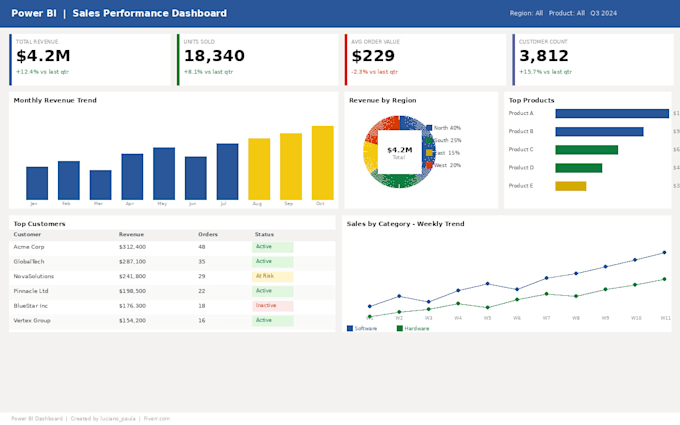Select the Oct bar in Monthly Revenue
This screenshot has width=680, height=425.
[323, 163]
